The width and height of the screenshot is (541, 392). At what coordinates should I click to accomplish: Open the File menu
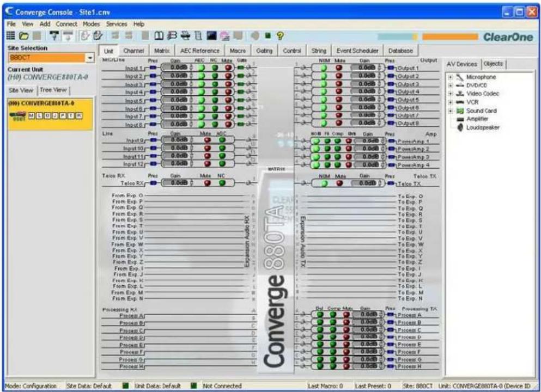(11, 24)
